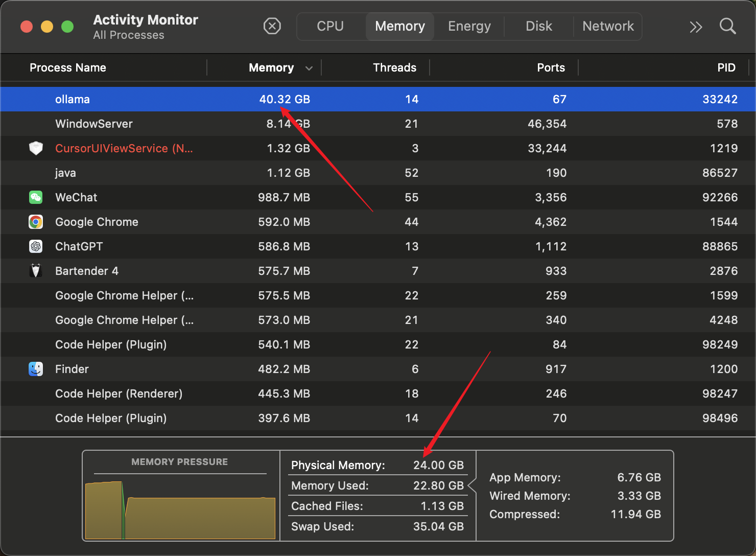Click the Compressed 11.94 GB entry
The width and height of the screenshot is (756, 556).
tap(575, 514)
